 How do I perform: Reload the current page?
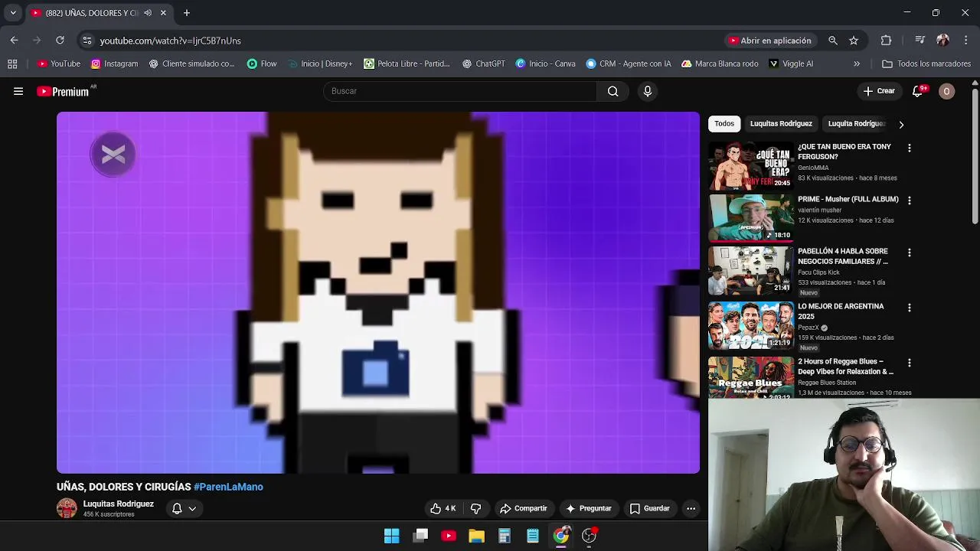[60, 41]
